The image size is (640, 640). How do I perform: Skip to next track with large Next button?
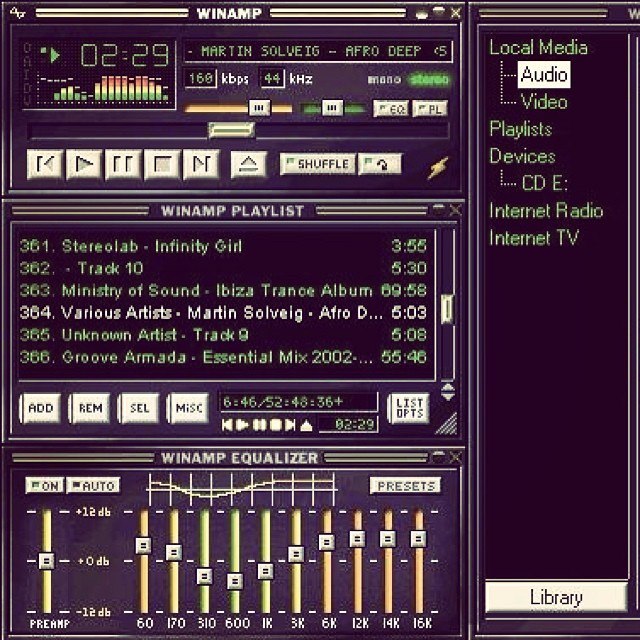pyautogui.click(x=201, y=164)
